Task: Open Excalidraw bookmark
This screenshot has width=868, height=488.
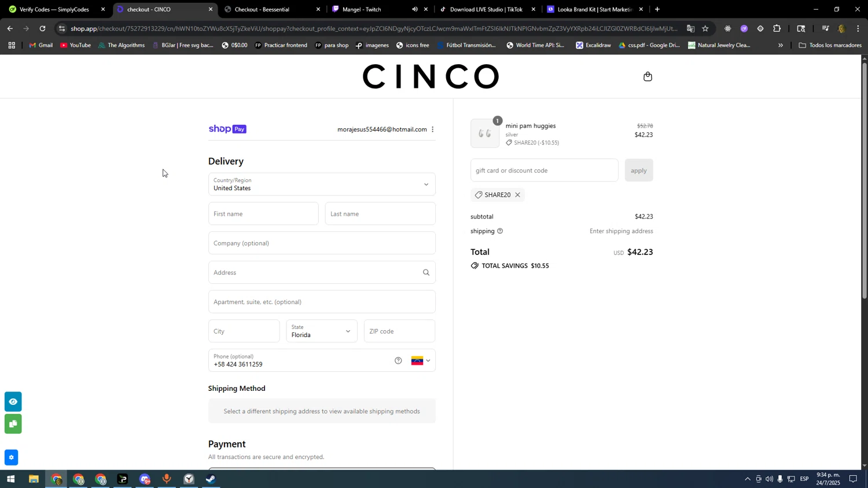Action: [x=593, y=45]
